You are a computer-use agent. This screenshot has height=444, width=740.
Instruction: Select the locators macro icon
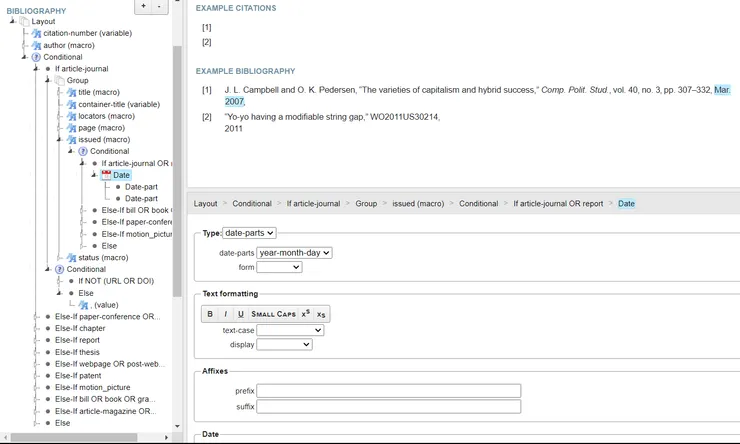pyautogui.click(x=71, y=116)
